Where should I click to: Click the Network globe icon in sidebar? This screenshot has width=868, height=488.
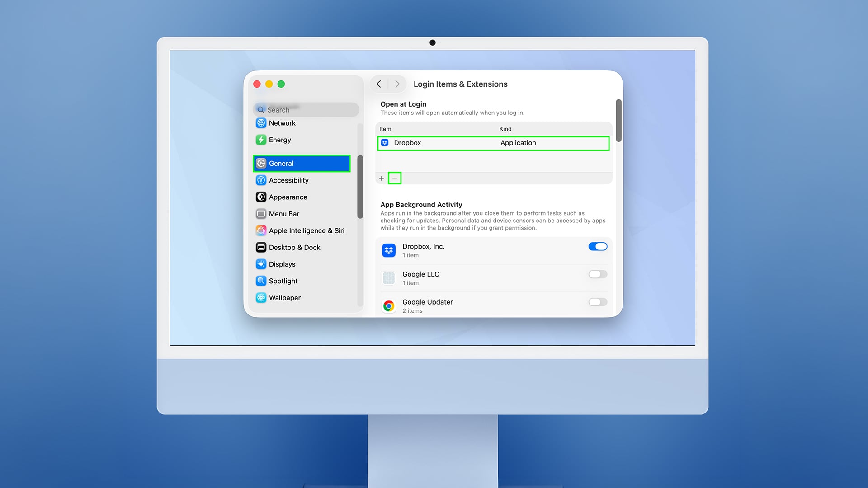point(261,123)
